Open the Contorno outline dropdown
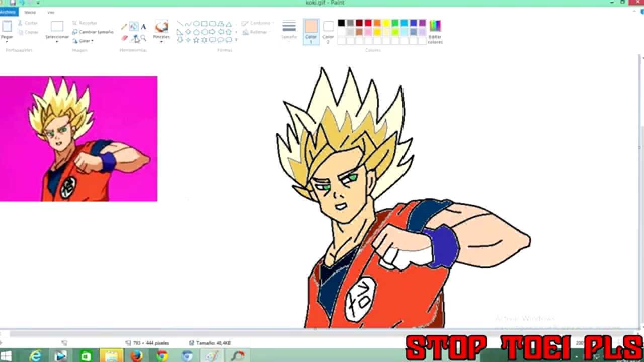 tap(258, 23)
